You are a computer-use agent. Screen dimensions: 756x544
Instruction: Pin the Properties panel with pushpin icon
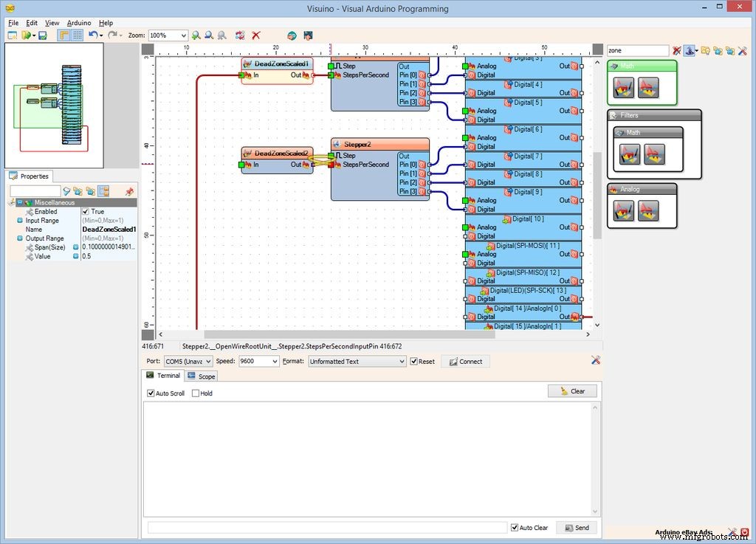tap(129, 192)
